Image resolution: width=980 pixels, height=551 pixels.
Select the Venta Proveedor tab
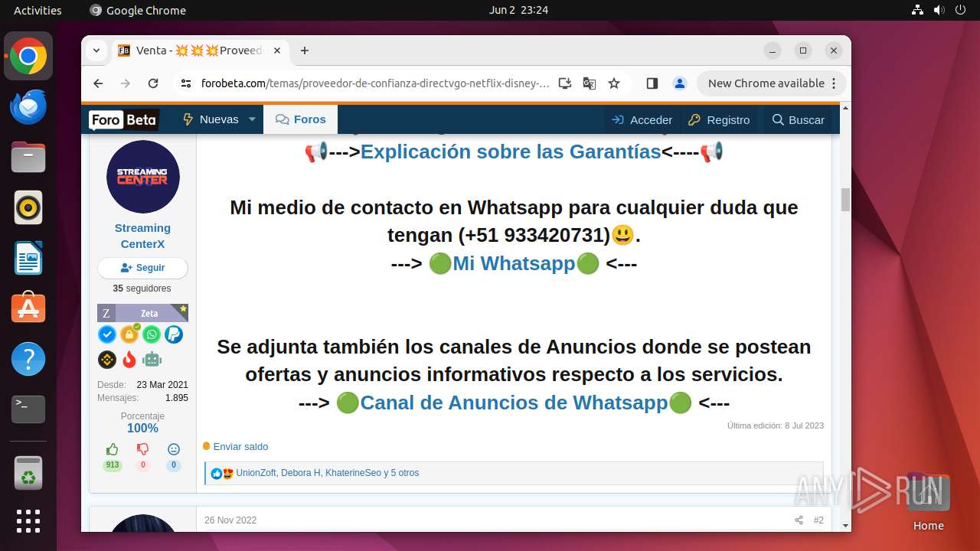pyautogui.click(x=200, y=51)
